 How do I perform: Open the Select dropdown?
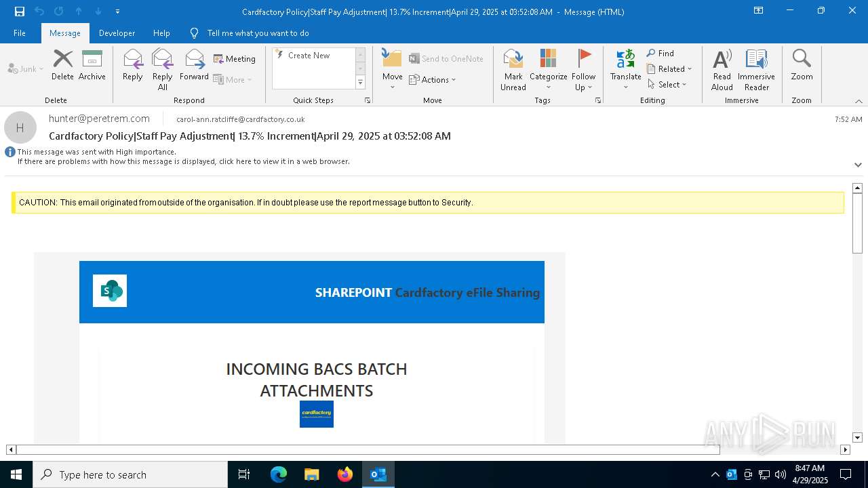(667, 85)
